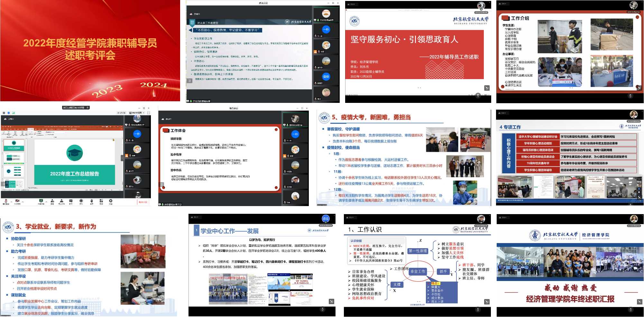Image resolution: width=644 pixels, height=317 pixels.
Task: Click the green network signal bars icon
Action: pyautogui.click(x=13, y=113)
